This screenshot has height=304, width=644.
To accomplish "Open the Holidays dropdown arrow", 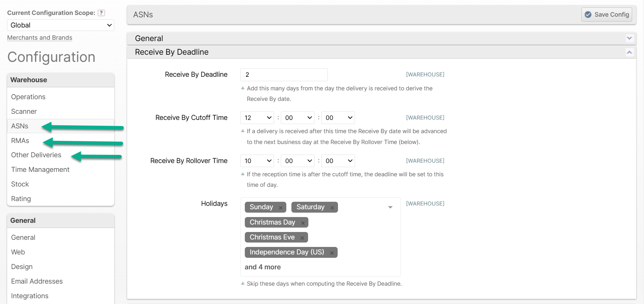I will [x=390, y=207].
